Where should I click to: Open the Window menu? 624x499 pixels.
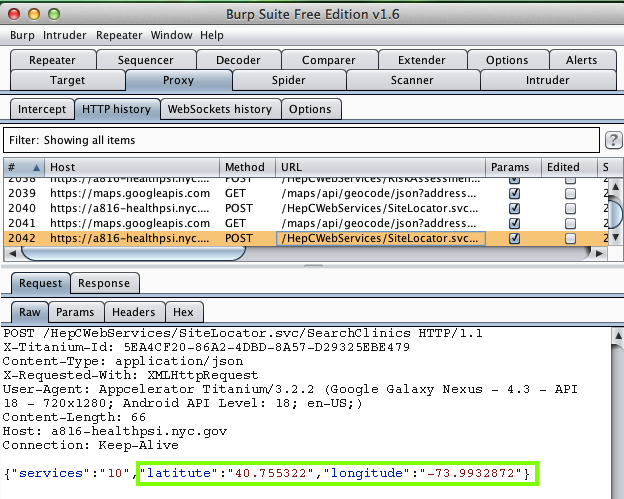click(x=171, y=35)
